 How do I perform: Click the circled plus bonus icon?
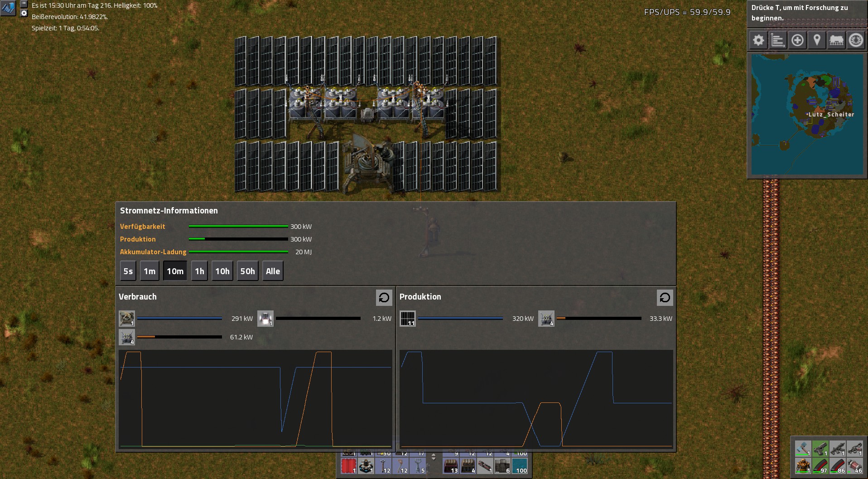click(x=797, y=40)
